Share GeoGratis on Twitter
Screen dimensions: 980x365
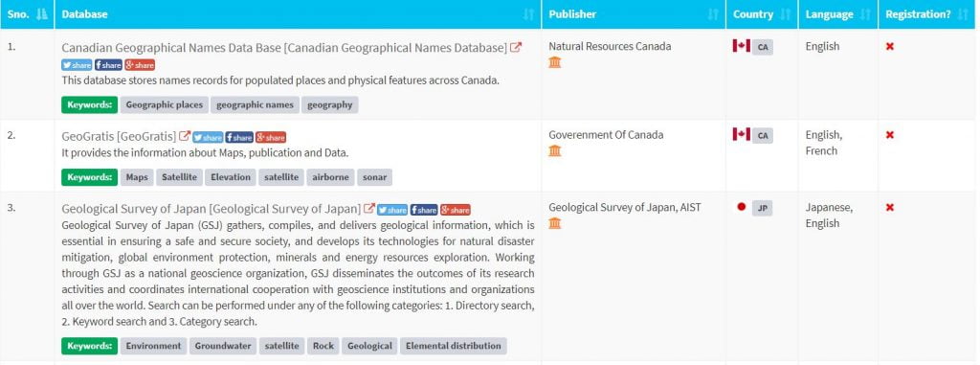click(x=208, y=137)
